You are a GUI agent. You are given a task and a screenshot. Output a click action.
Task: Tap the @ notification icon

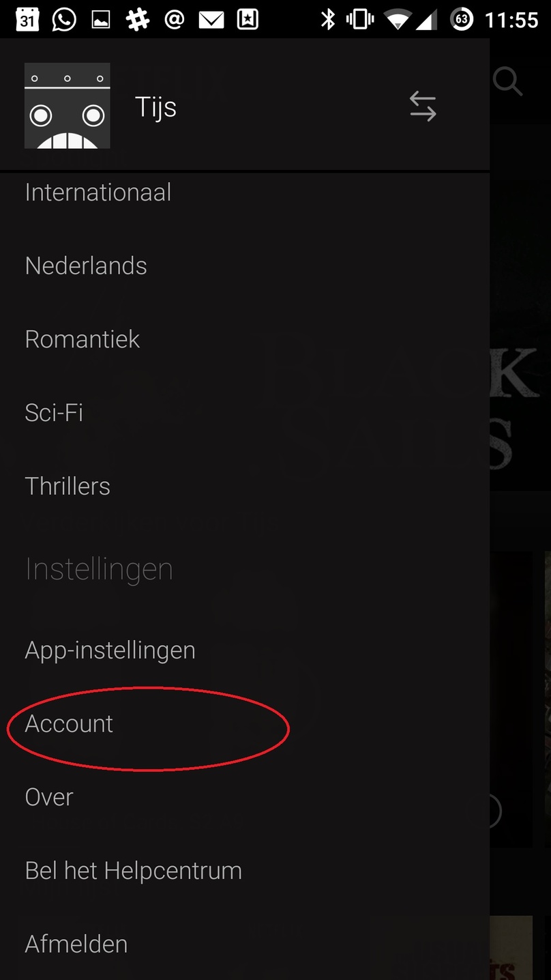pyautogui.click(x=175, y=20)
